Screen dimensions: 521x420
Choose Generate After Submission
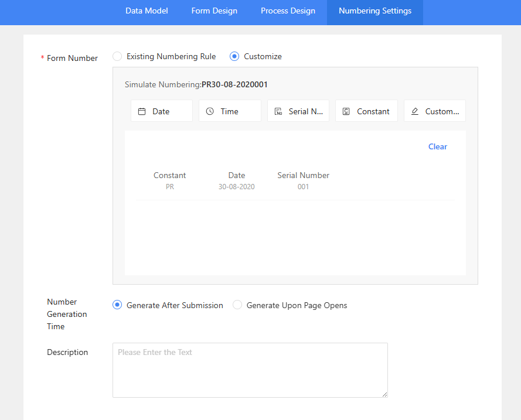tap(117, 305)
